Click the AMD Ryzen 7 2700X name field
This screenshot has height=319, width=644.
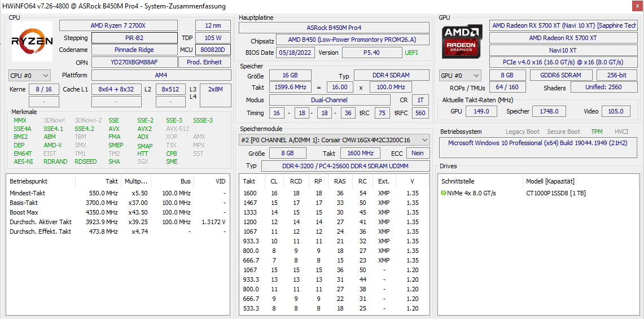[x=119, y=25]
